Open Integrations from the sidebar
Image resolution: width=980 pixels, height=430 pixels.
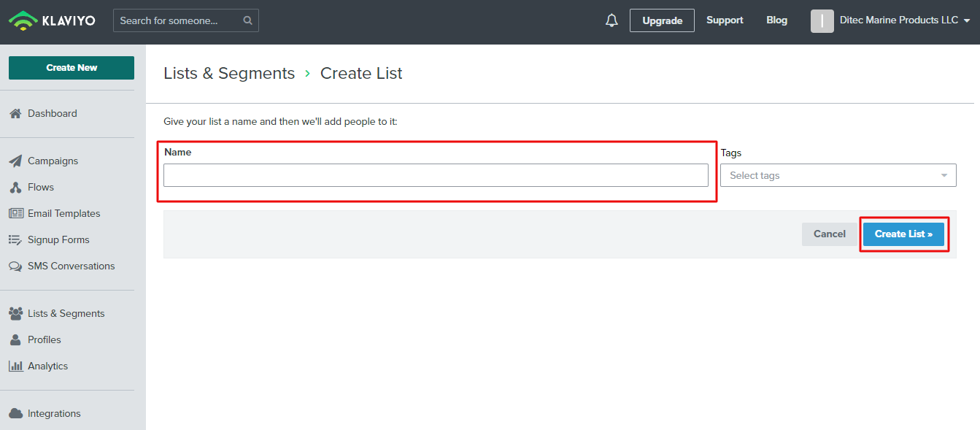pos(54,414)
